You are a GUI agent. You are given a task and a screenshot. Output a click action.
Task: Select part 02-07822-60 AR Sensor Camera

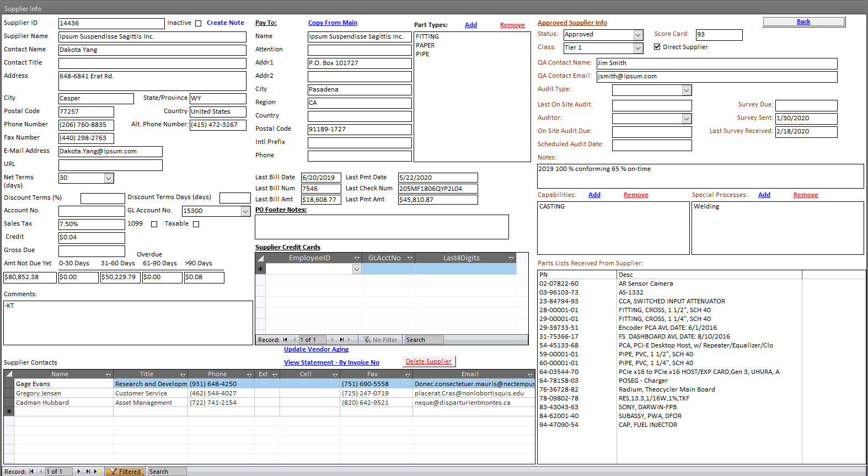pos(701,284)
